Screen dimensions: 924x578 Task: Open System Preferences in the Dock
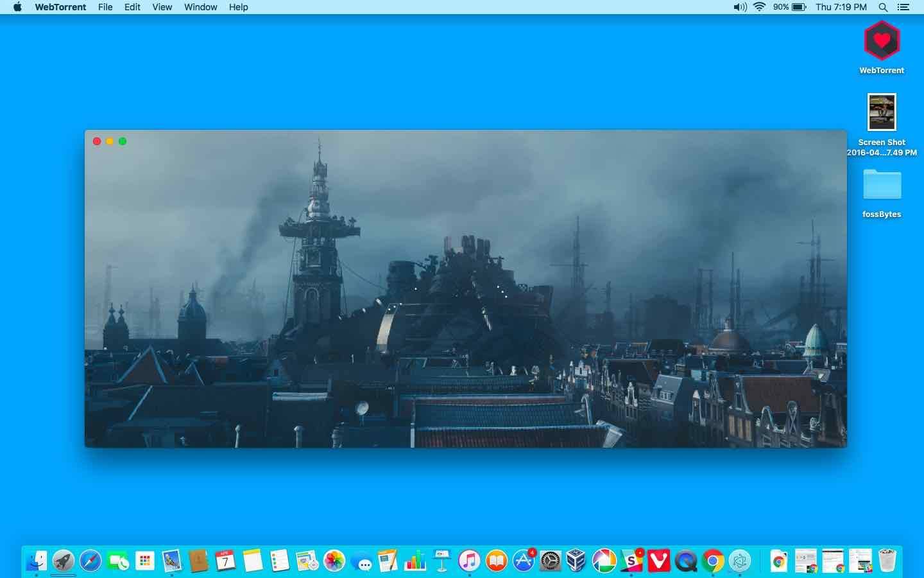pyautogui.click(x=551, y=561)
